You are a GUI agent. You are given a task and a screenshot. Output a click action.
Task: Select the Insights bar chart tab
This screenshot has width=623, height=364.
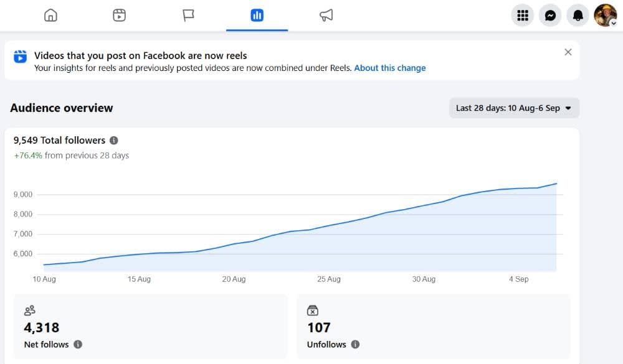[257, 16]
